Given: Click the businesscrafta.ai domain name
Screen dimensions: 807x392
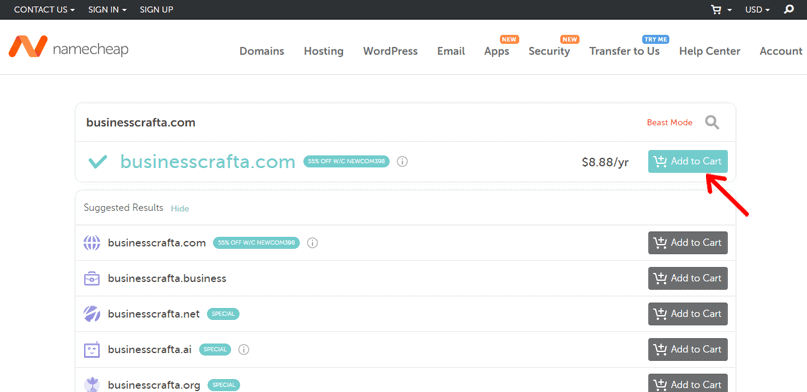Looking at the screenshot, I should tap(149, 349).
